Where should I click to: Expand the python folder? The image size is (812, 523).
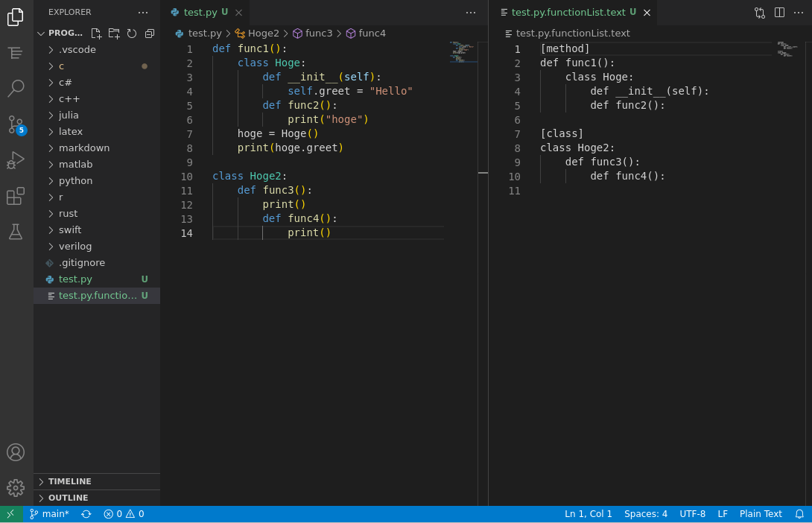click(x=75, y=180)
